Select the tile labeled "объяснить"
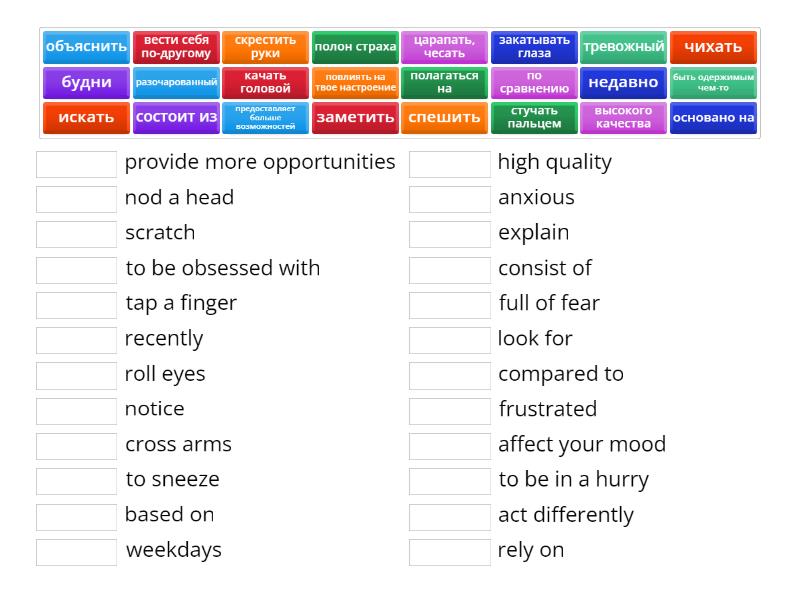The height and width of the screenshot is (600, 800). [x=84, y=46]
